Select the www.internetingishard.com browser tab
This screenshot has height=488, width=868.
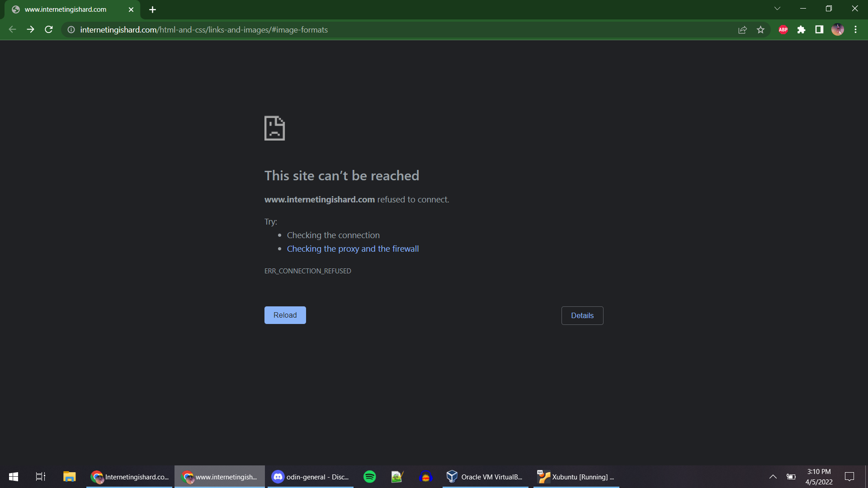[x=66, y=9]
